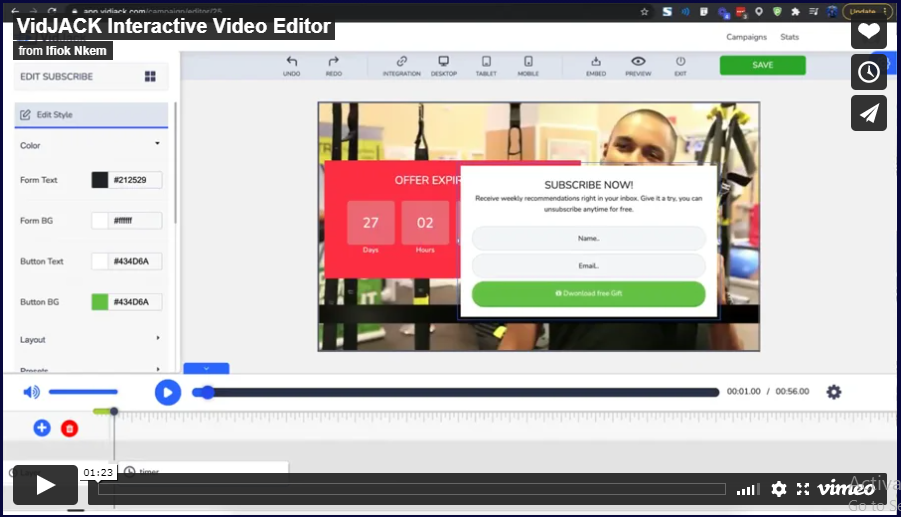Viewport: 901px width, 517px height.
Task: Click the Vimeo progress bar
Action: 411,489
